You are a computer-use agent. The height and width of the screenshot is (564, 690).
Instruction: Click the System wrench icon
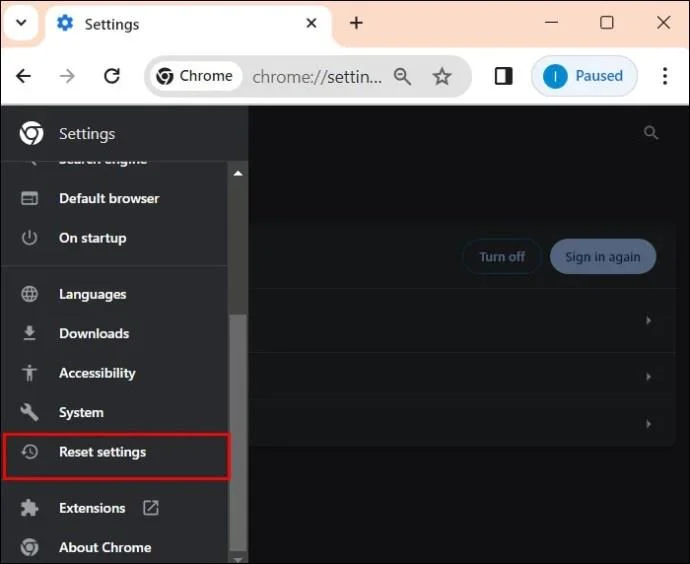point(29,412)
